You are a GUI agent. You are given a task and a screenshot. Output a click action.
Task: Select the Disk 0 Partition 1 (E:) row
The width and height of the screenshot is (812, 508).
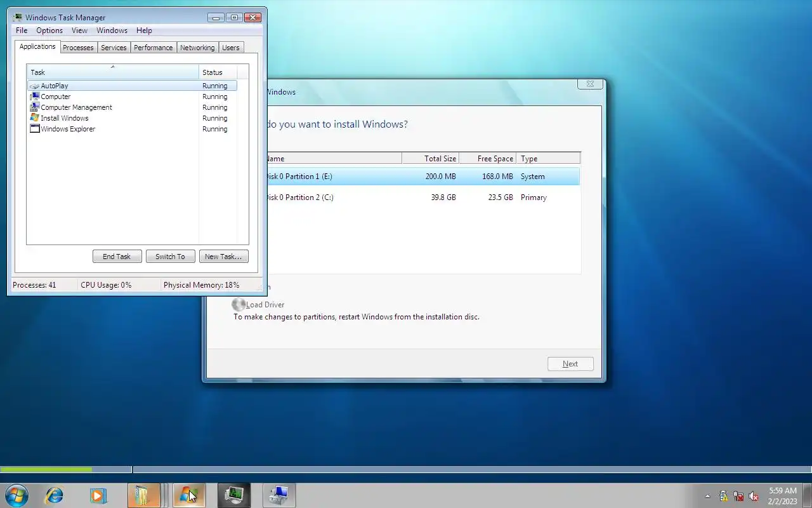(x=423, y=177)
